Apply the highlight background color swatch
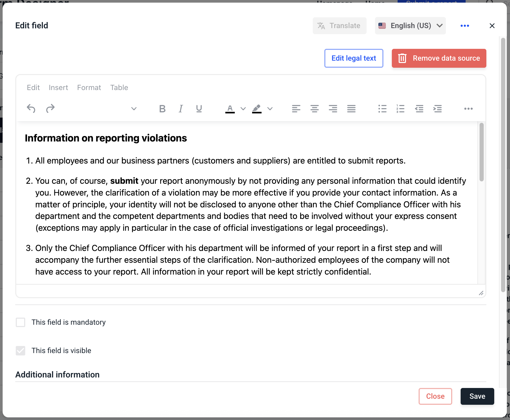This screenshot has width=510, height=420. point(257,108)
